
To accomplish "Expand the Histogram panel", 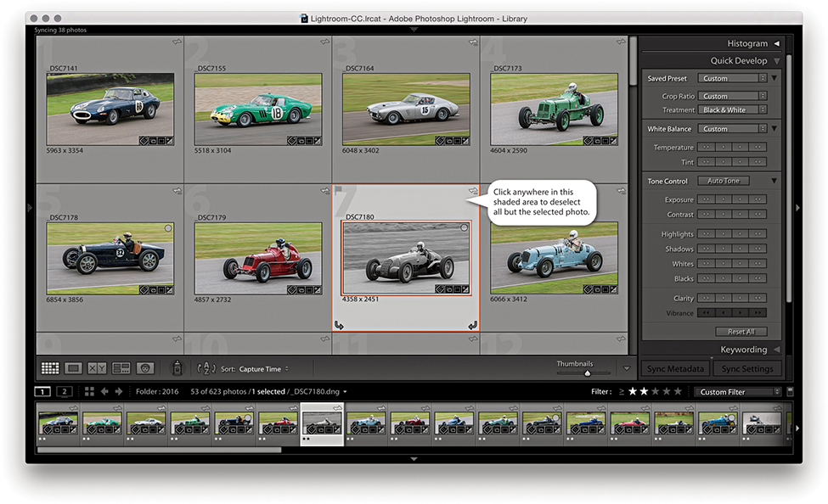I will click(747, 43).
